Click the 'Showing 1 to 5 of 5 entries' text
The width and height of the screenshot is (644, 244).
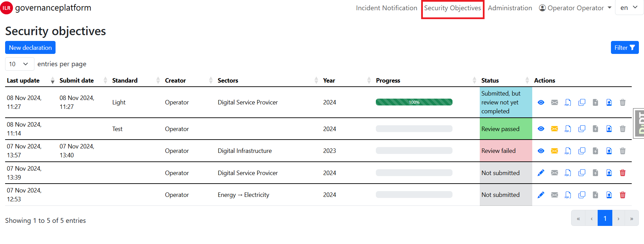point(45,220)
